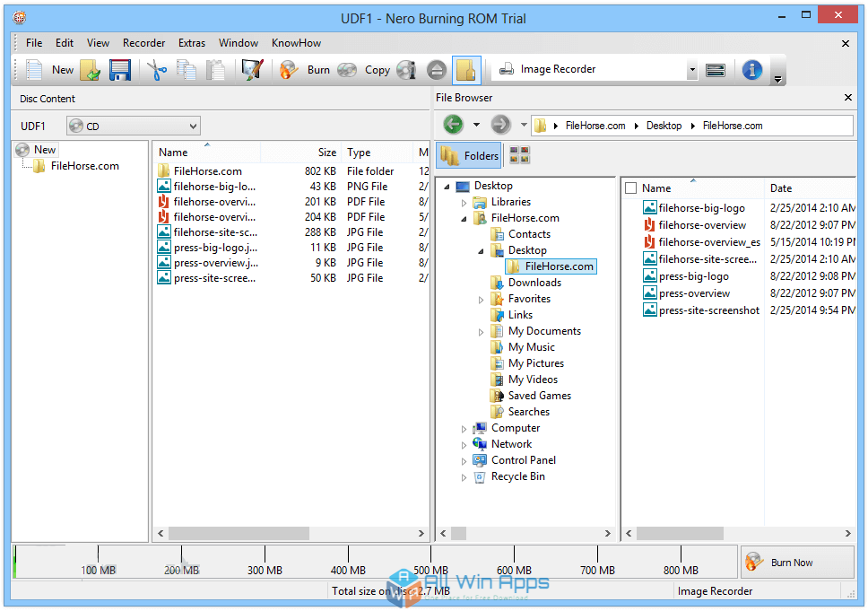
Task: Go forward in File Browser
Action: (x=501, y=125)
